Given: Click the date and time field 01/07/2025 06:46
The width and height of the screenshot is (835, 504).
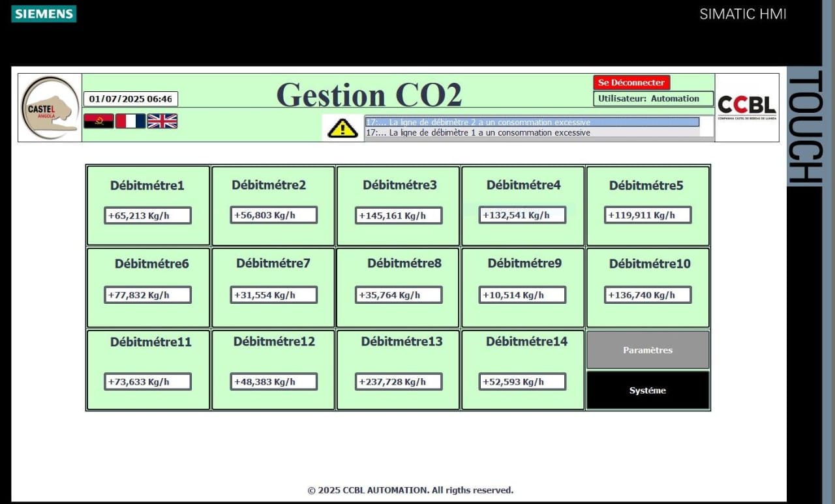Looking at the screenshot, I should (130, 99).
